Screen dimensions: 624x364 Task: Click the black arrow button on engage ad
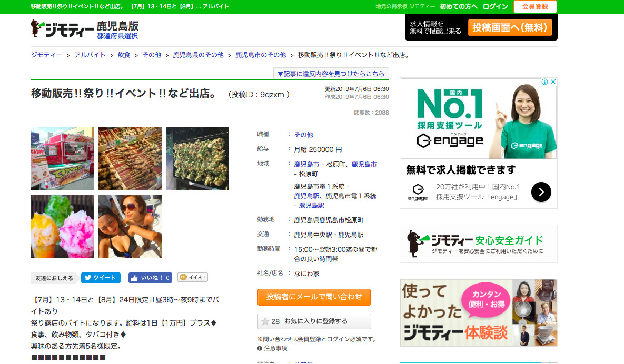541,192
